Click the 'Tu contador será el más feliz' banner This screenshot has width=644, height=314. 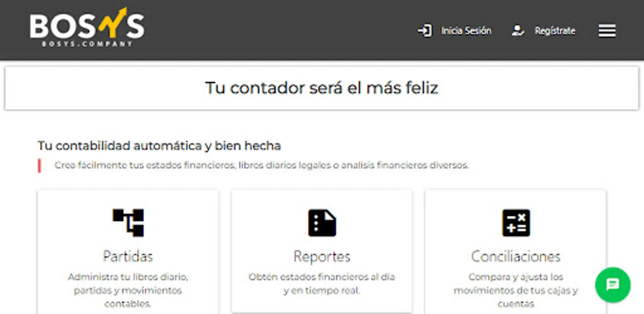coord(321,88)
